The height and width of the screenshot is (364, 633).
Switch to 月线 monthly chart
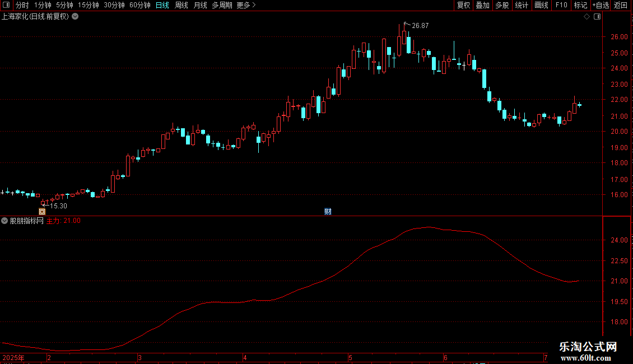(200, 5)
